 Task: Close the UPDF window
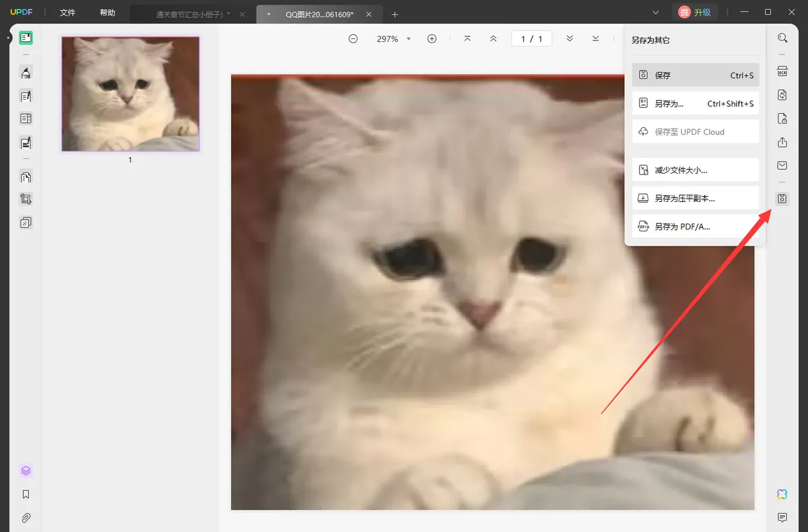click(793, 12)
